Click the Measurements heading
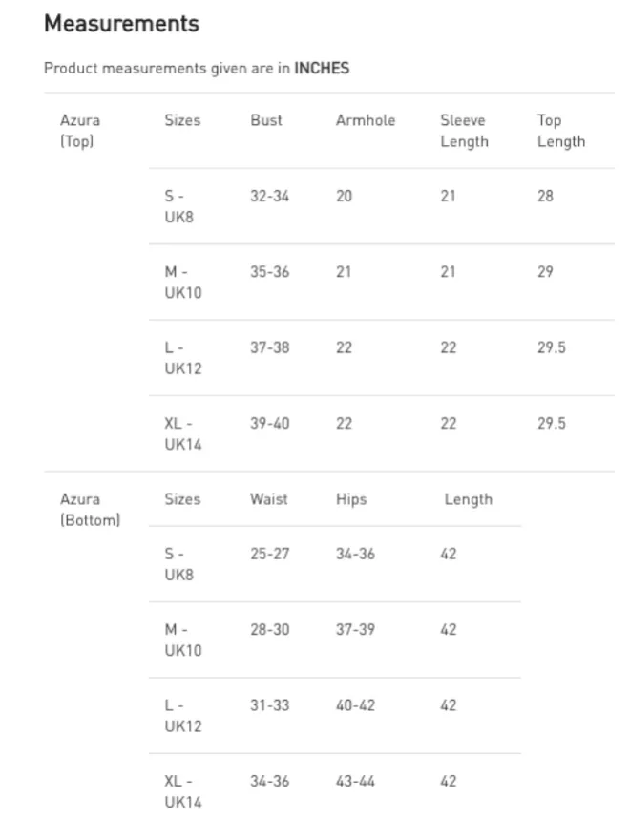This screenshot has height=840, width=630. [121, 24]
